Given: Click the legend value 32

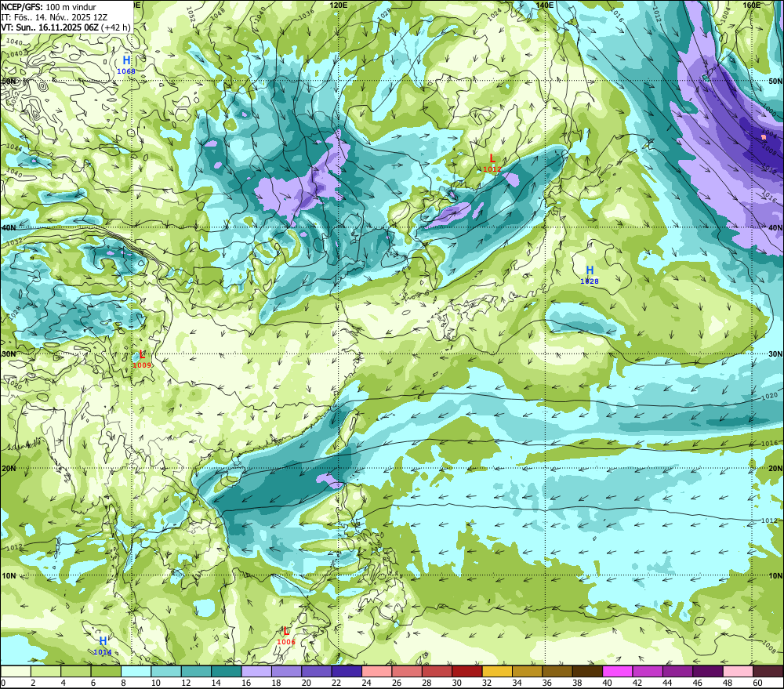Looking at the screenshot, I should (487, 683).
